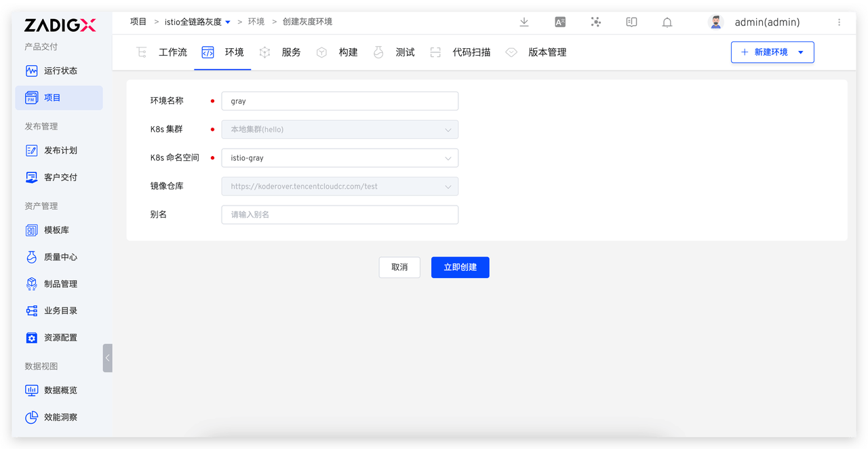Click the 取消 button

399,267
